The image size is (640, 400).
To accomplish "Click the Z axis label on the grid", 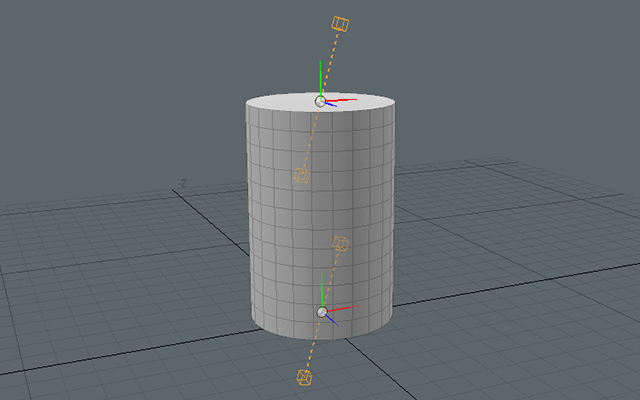I will click(x=183, y=183).
